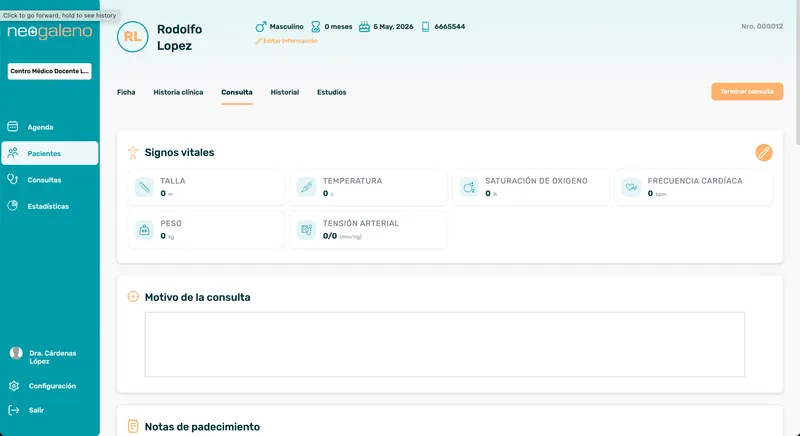The width and height of the screenshot is (800, 436).
Task: Click the Temperatura thermometer icon
Action: [x=307, y=187]
